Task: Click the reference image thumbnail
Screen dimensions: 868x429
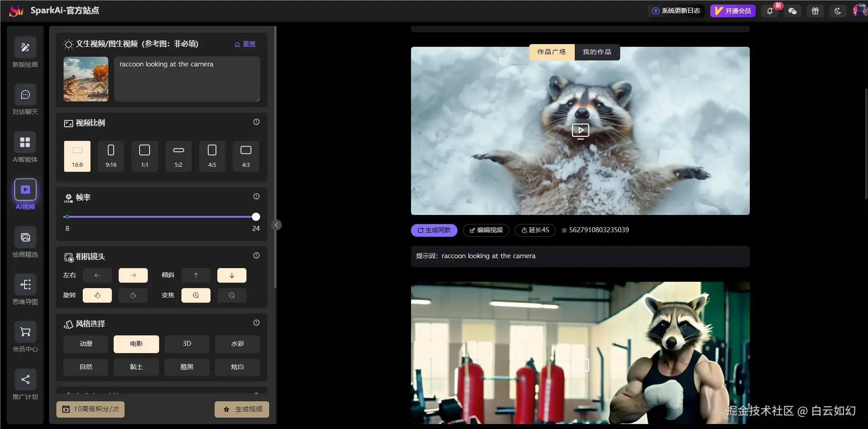Action: [x=86, y=79]
